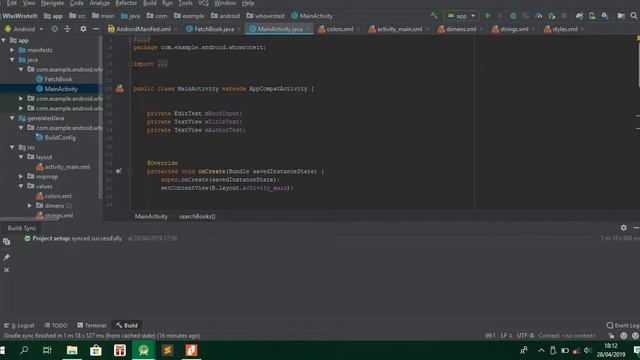
Task: Click scroll-from-source target icon in Project pane
Action: click(54, 29)
